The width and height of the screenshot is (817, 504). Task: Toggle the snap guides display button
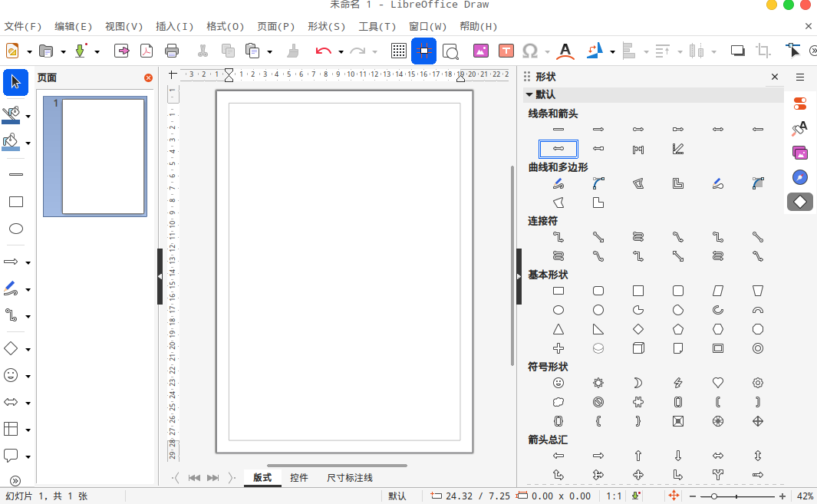point(423,51)
